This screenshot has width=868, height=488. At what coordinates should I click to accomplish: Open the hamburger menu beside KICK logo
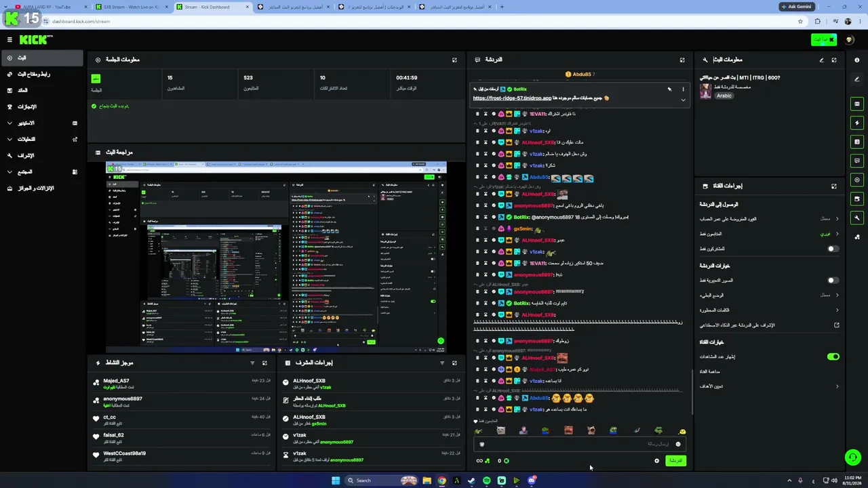(9, 40)
